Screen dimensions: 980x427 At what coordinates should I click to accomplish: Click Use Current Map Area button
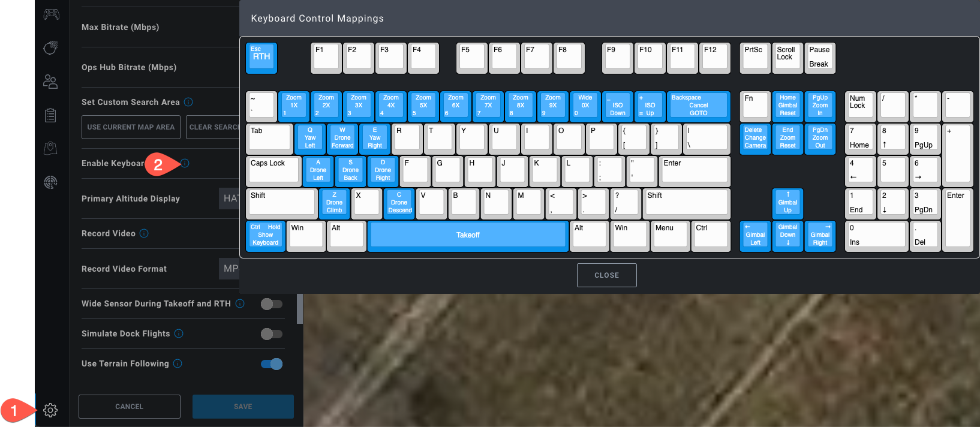pyautogui.click(x=131, y=127)
